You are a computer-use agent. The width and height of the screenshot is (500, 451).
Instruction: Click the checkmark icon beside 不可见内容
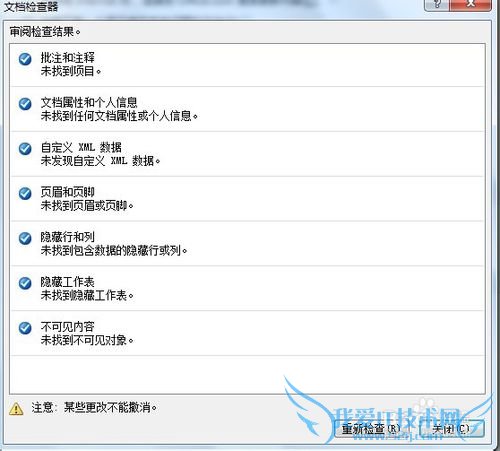[x=25, y=328]
